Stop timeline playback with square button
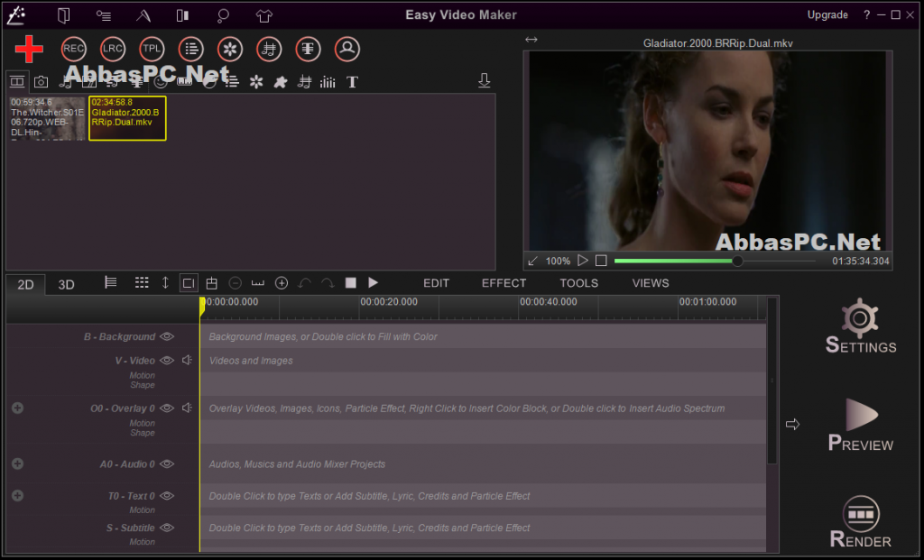 pos(351,282)
